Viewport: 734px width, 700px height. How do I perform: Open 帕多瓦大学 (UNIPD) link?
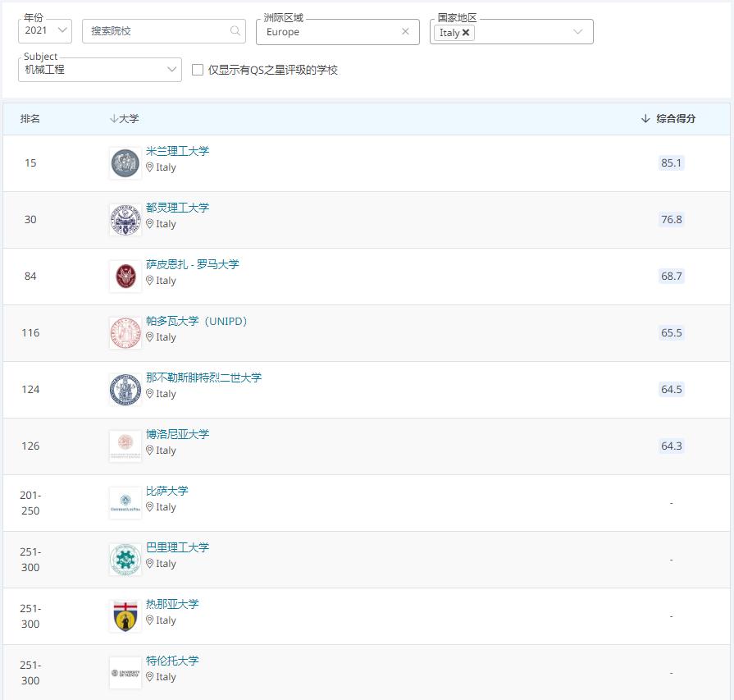coord(197,321)
